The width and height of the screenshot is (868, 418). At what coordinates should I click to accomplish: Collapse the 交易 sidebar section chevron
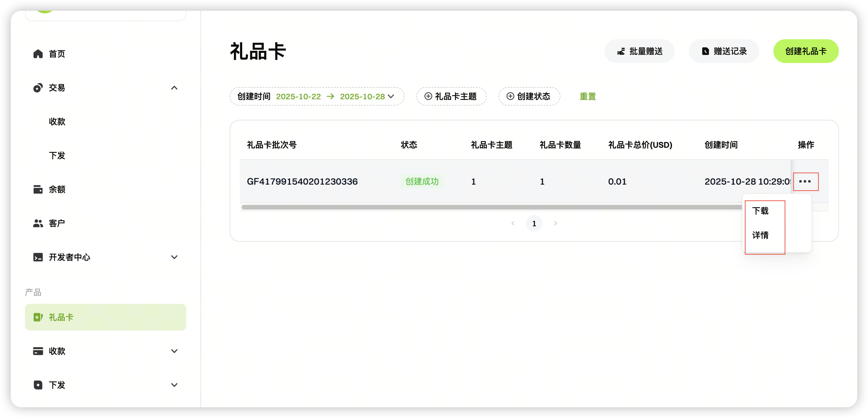tap(174, 88)
